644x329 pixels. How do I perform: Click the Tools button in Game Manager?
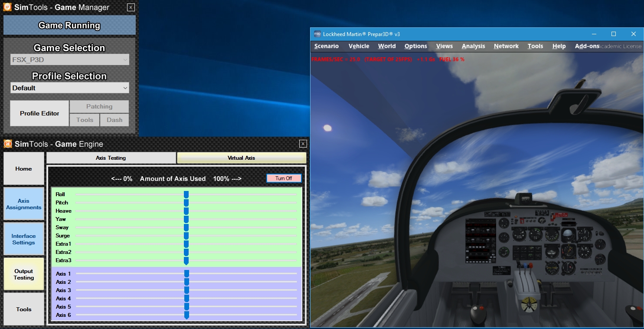point(85,120)
